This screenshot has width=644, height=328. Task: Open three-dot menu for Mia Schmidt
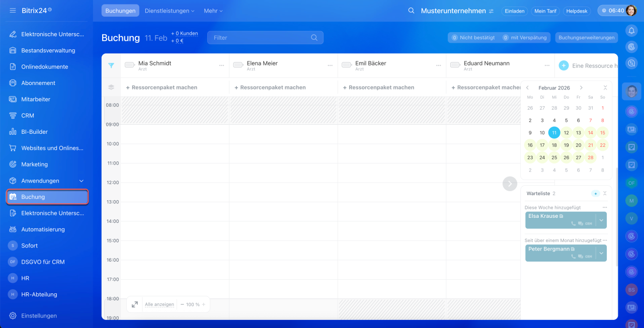(221, 65)
